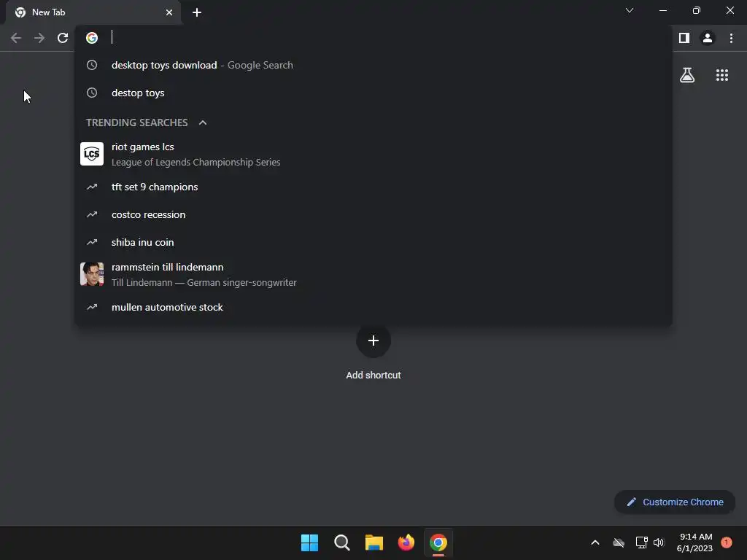The width and height of the screenshot is (747, 560).
Task: Click the trending arrow beside 'shiba inu coin'
Action: click(92, 242)
